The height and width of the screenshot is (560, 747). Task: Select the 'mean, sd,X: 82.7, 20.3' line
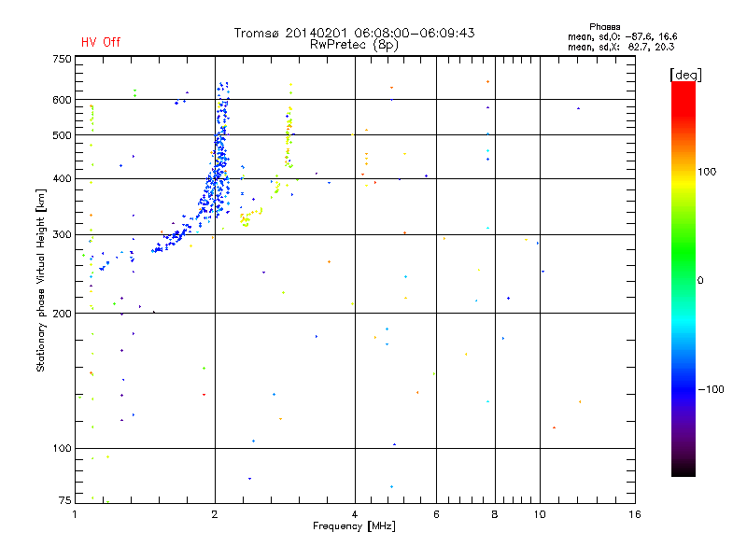(621, 48)
